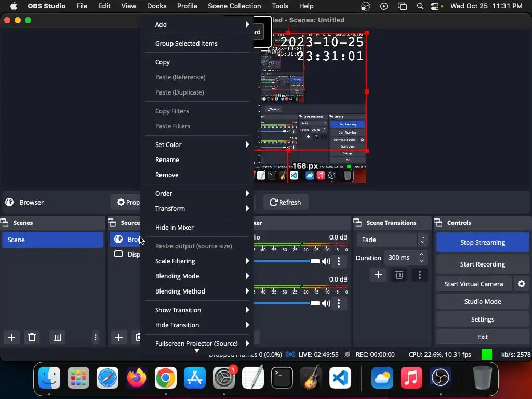Add a transition with plus icon
This screenshot has width=532, height=399.
pyautogui.click(x=378, y=275)
